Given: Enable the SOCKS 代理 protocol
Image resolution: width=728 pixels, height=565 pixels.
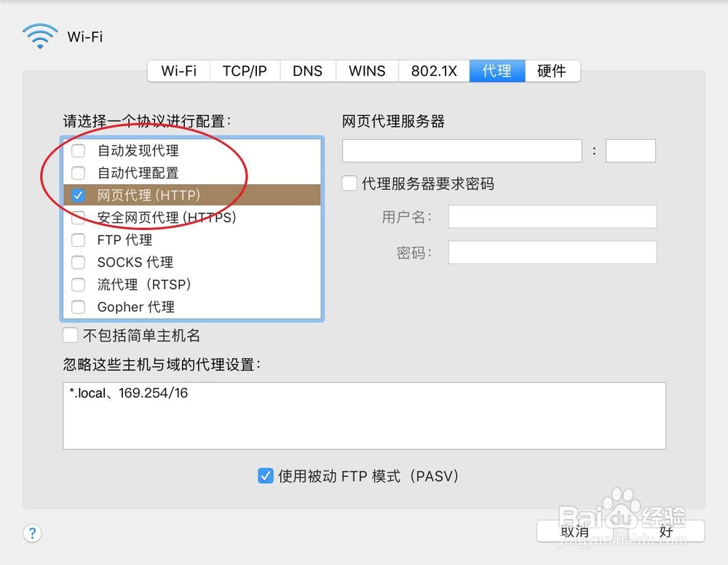Looking at the screenshot, I should coord(78,262).
